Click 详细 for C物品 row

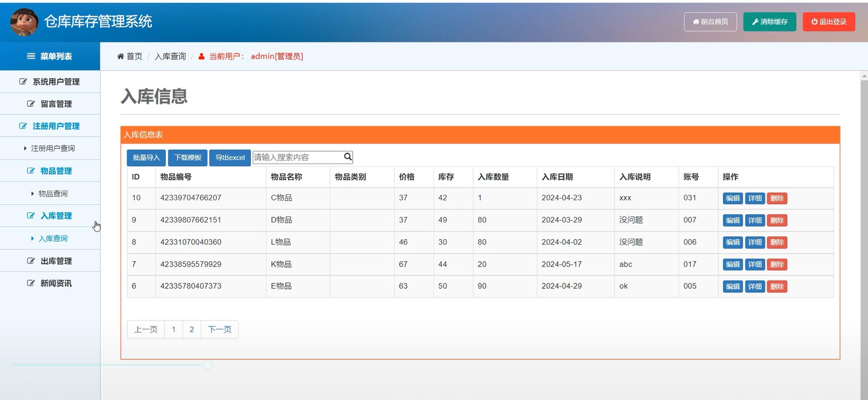coord(755,198)
